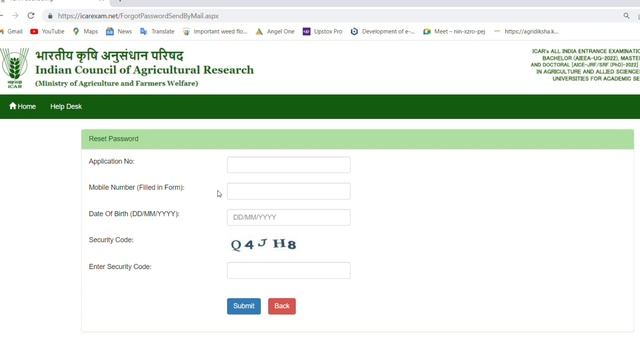Click the browser forward arrow
Viewport: 640px width, 360px height.
coord(15,16)
